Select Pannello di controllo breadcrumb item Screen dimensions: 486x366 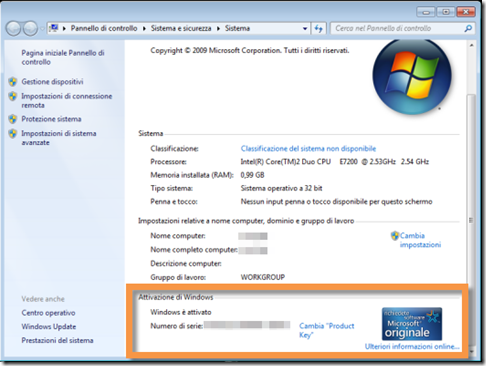(x=104, y=28)
